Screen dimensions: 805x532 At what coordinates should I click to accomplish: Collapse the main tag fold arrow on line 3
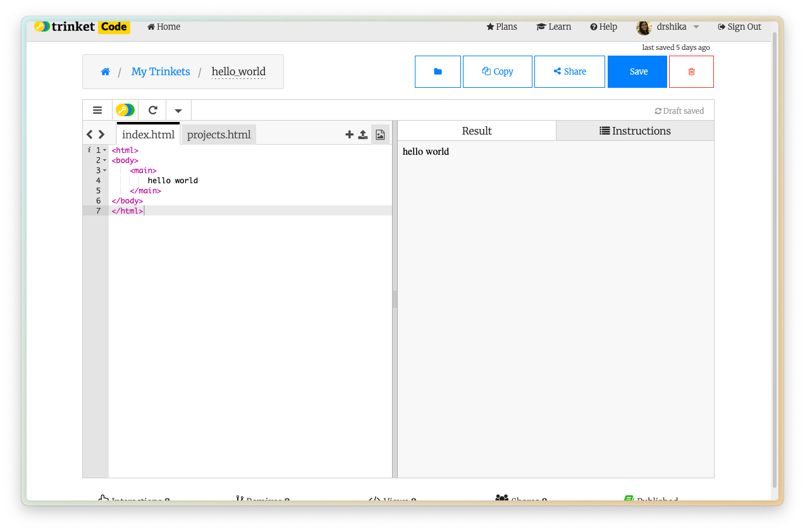point(105,171)
